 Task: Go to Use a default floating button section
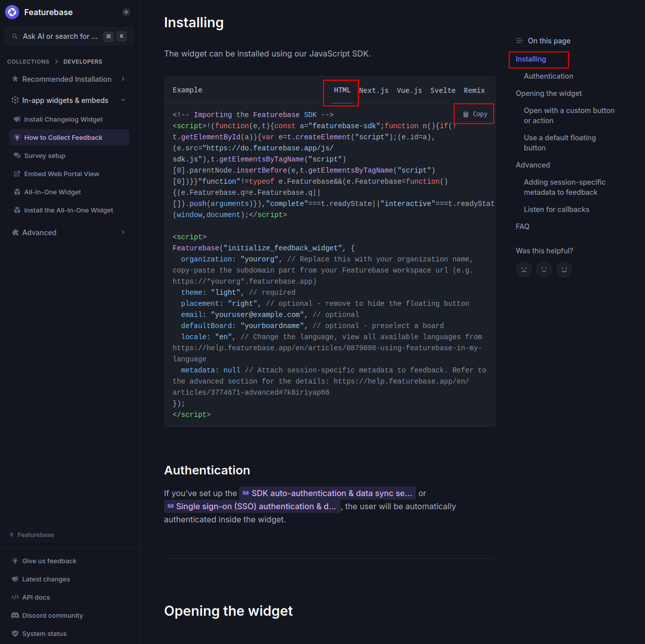pos(560,143)
